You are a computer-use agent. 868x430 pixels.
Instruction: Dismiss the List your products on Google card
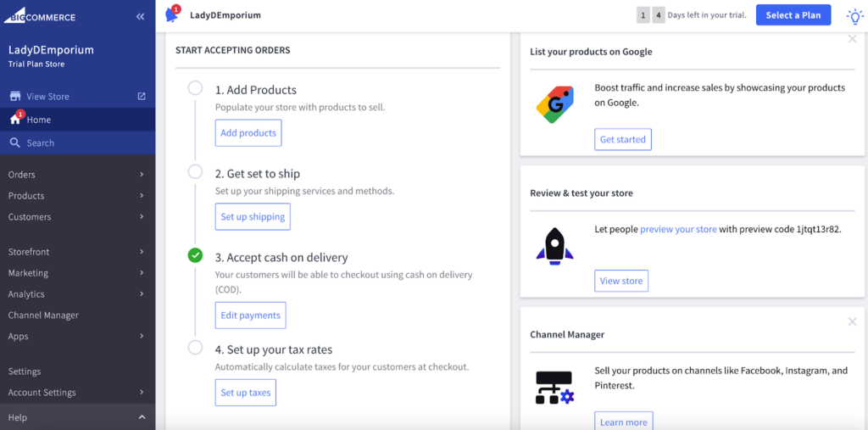tap(852, 39)
